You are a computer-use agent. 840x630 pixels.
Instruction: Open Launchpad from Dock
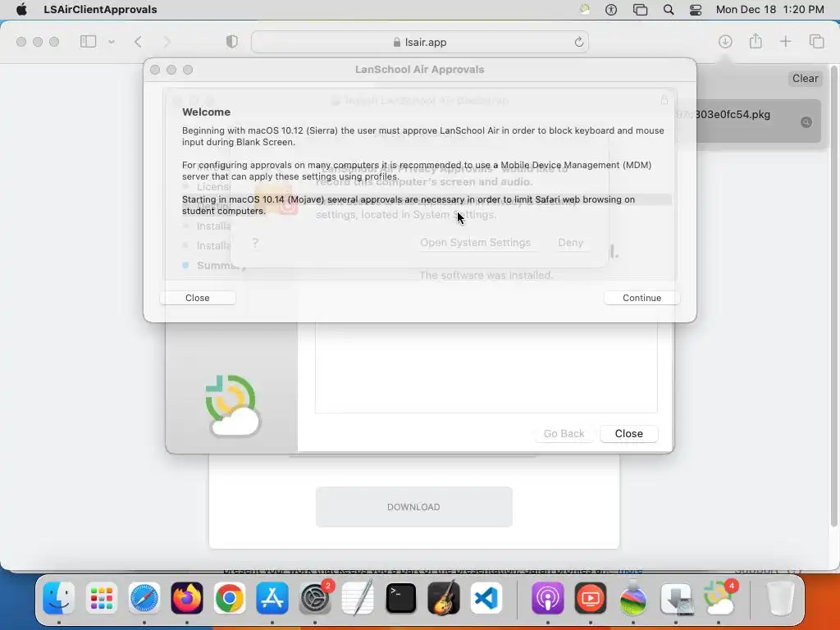point(101,598)
